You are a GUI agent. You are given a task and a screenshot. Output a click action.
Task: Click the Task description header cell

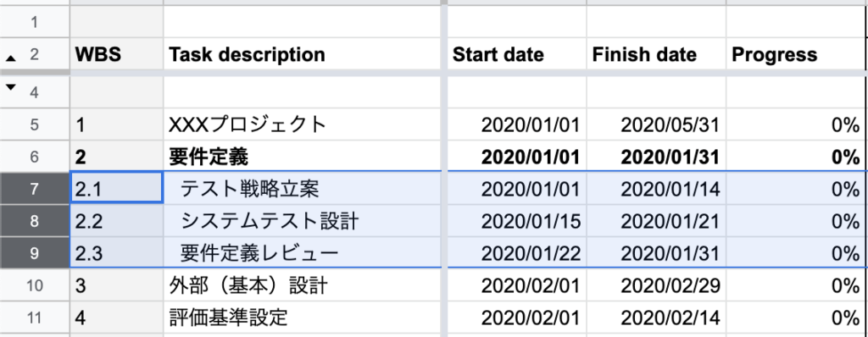[x=303, y=54]
